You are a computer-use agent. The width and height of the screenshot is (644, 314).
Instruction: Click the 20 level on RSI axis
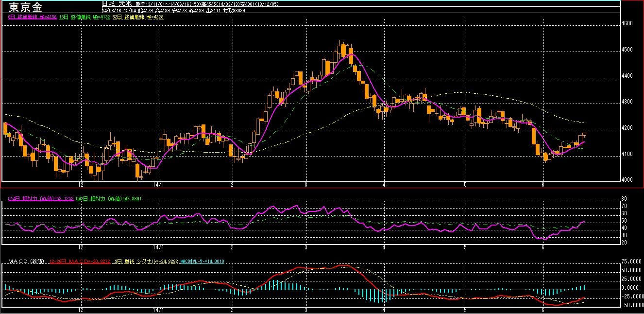(x=625, y=242)
